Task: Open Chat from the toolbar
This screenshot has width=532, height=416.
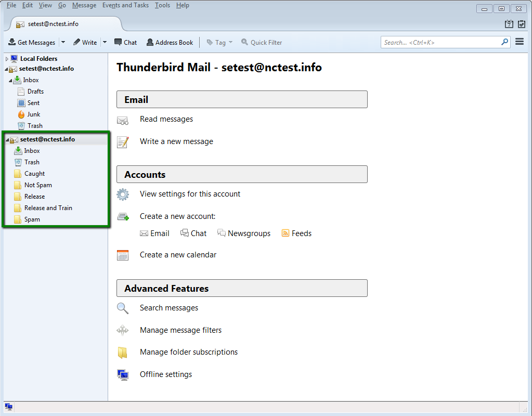Action: [x=125, y=43]
